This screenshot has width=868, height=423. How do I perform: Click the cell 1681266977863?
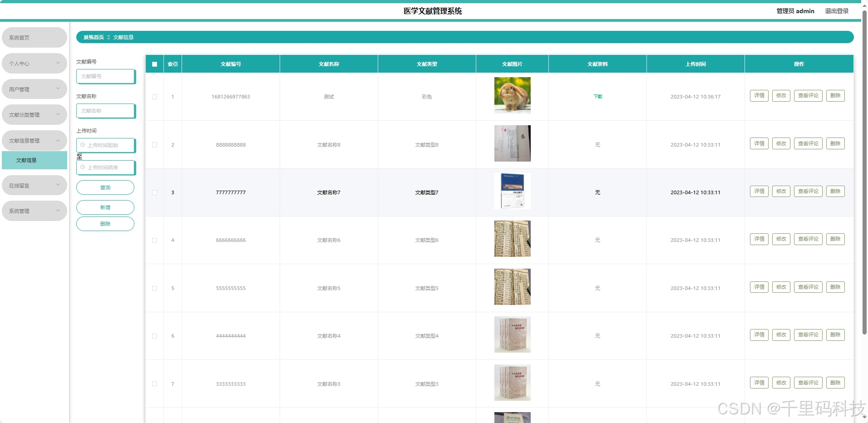231,97
